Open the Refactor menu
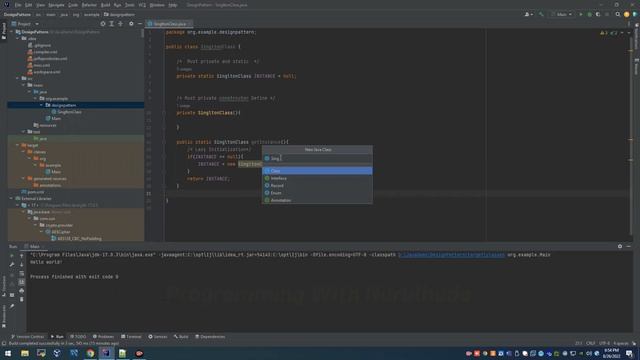The image size is (640, 360). 89,5
